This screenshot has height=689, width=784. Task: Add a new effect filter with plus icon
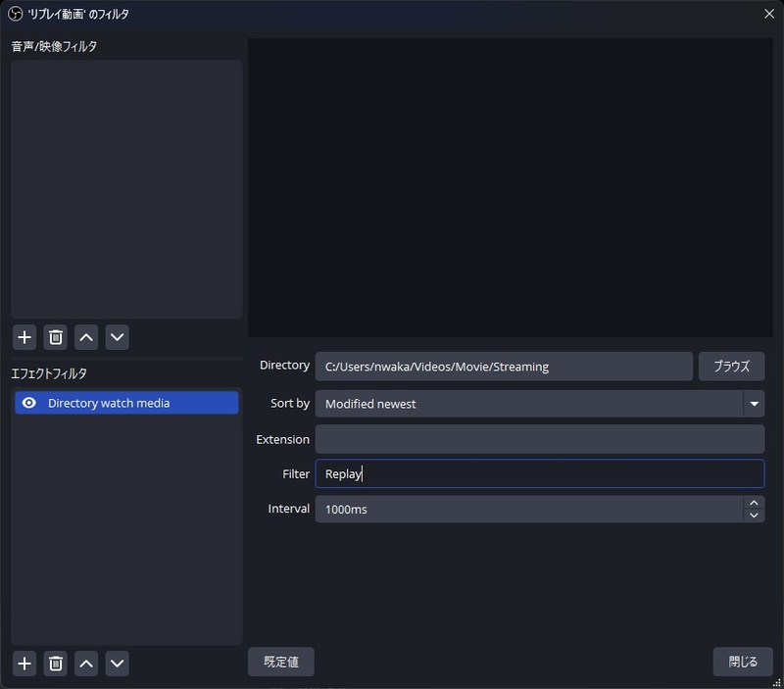[24, 664]
